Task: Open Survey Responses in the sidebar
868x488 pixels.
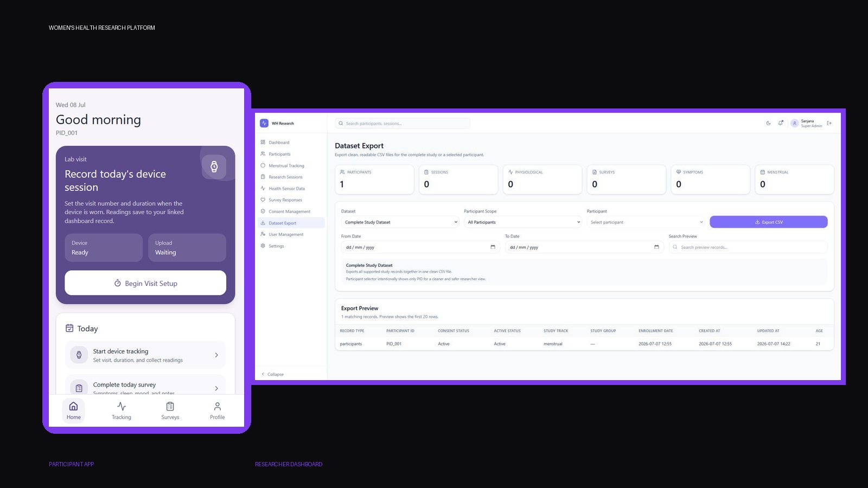Action: click(291, 200)
